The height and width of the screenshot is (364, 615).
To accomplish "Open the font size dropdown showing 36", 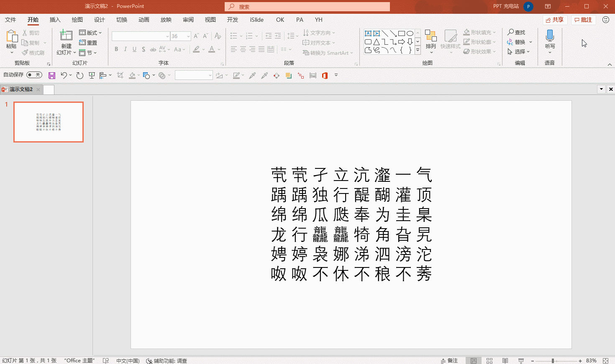I will click(x=188, y=36).
